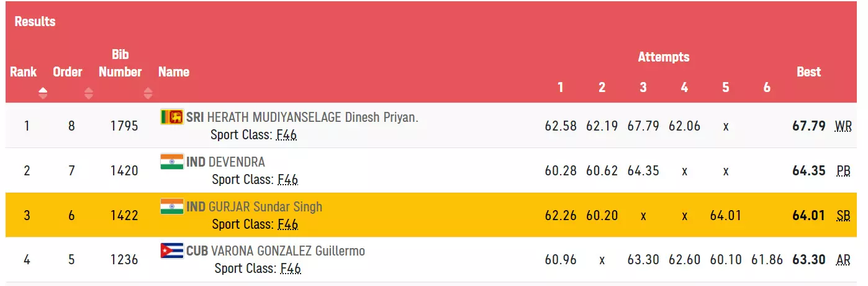The width and height of the screenshot is (868, 286).
Task: Click the Best column header
Action: point(808,72)
